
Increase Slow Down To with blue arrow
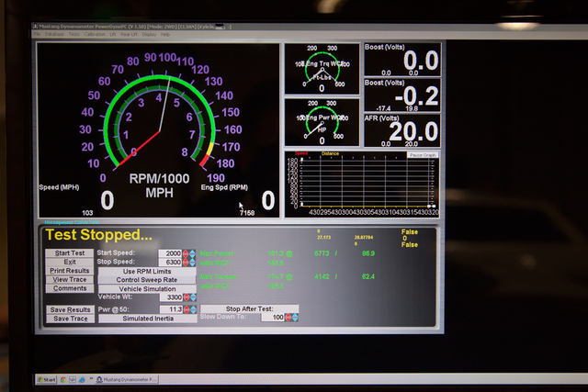[x=295, y=318]
